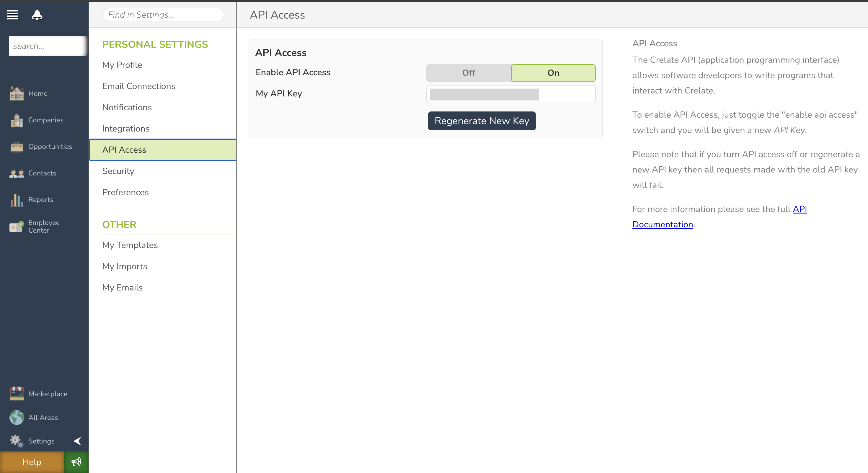This screenshot has height=473, width=868.
Task: Select Security personal settings
Action: coord(118,171)
